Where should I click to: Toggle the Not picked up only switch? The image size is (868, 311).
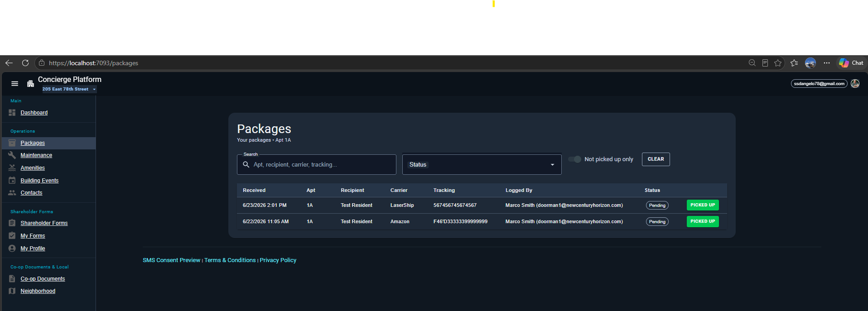pyautogui.click(x=575, y=159)
